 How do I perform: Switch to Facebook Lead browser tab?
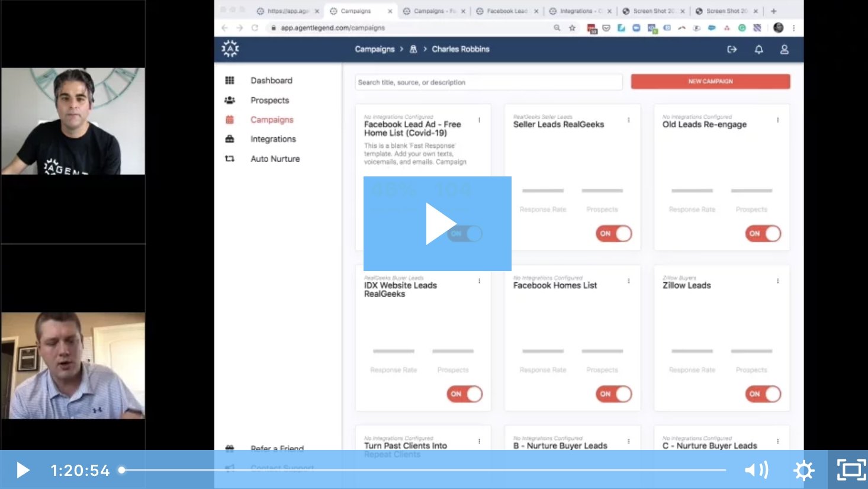(x=507, y=11)
